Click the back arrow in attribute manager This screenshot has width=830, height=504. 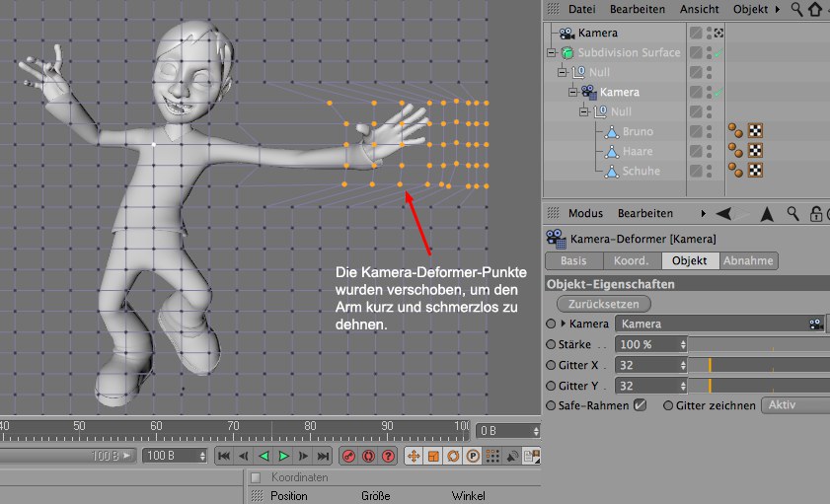(x=723, y=213)
